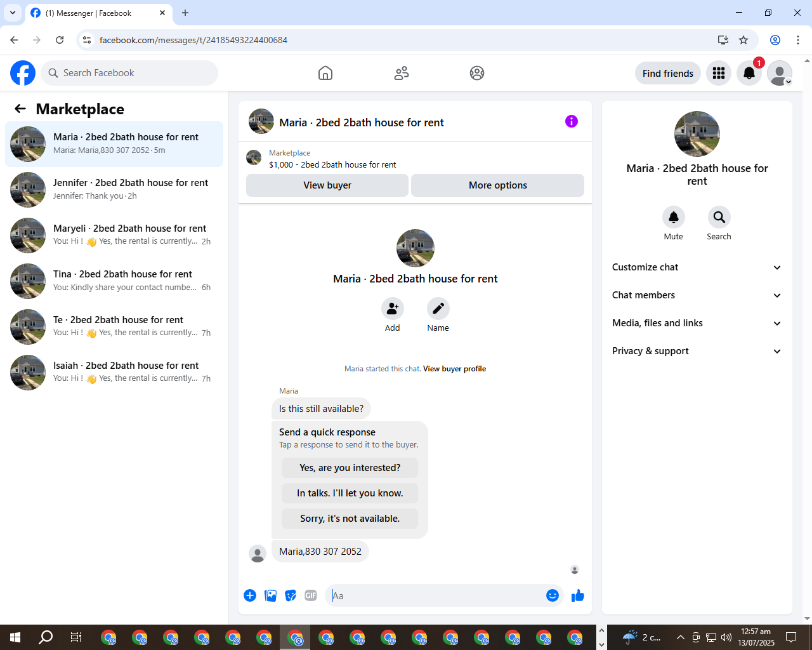Choose a GIF with the GIF icon
Viewport: 812px width, 650px height.
coord(311,595)
